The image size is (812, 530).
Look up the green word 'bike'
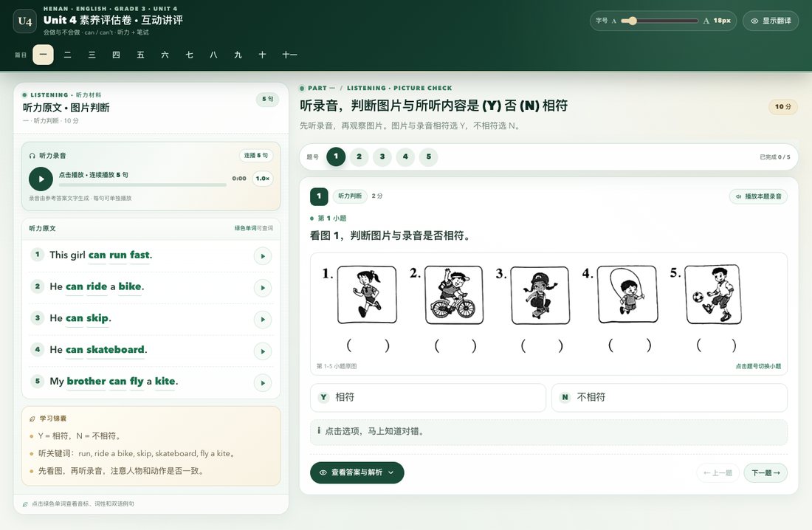(130, 286)
